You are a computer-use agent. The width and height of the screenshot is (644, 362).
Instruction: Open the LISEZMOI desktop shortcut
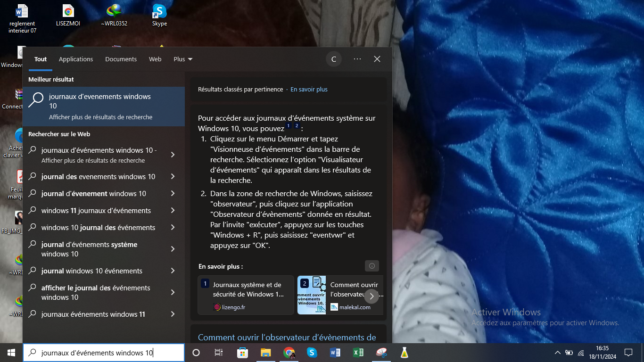coord(68,15)
